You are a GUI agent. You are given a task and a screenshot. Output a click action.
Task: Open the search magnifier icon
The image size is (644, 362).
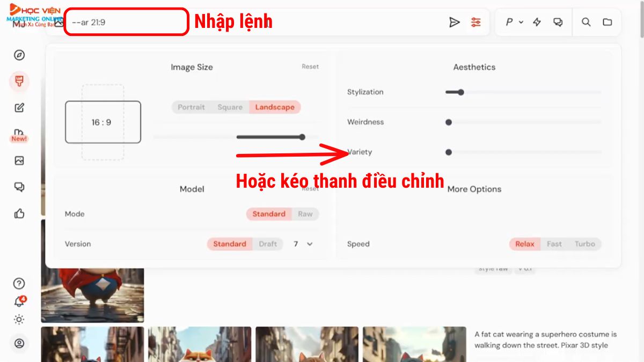click(x=586, y=22)
